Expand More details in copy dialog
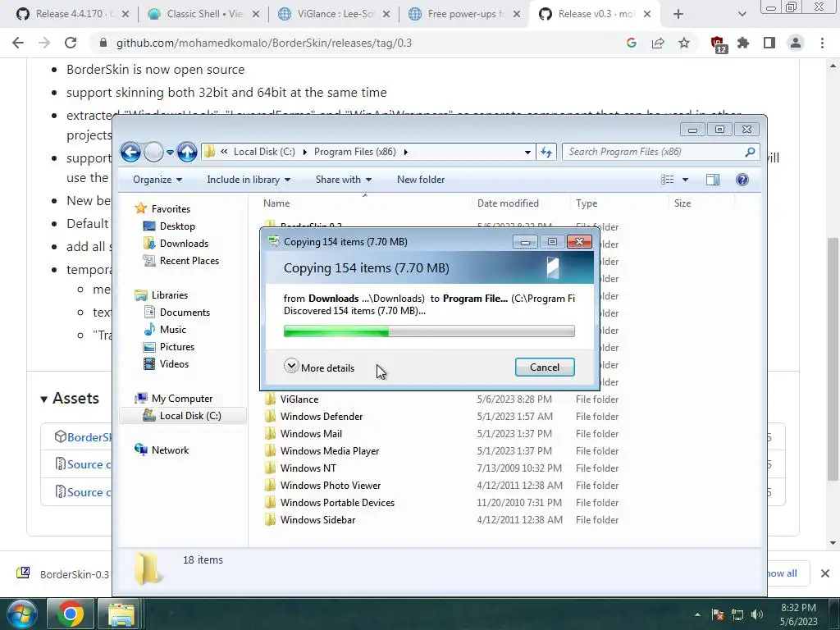The height and width of the screenshot is (630, 840). coord(319,367)
